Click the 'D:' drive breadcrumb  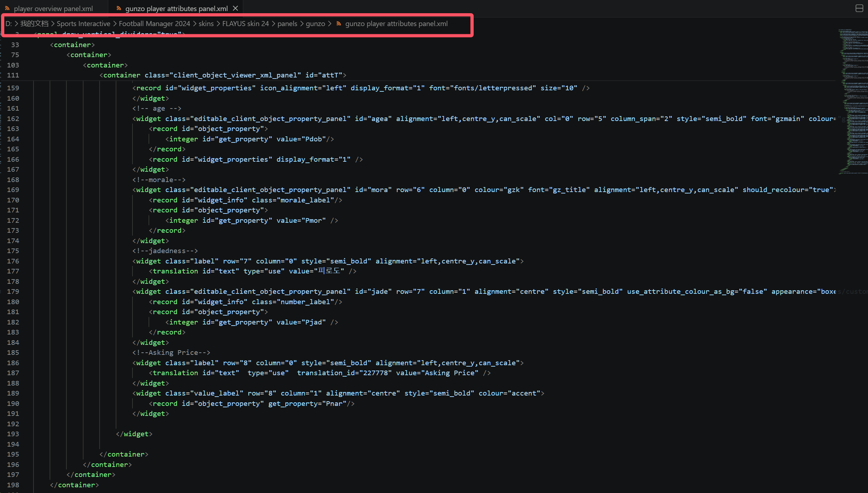click(x=9, y=24)
